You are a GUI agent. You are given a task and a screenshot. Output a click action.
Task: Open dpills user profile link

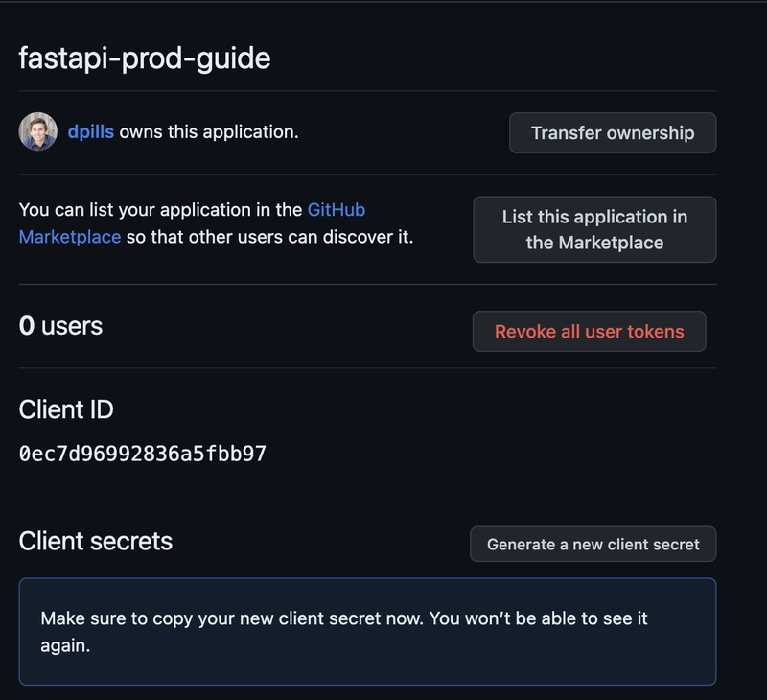(90, 132)
